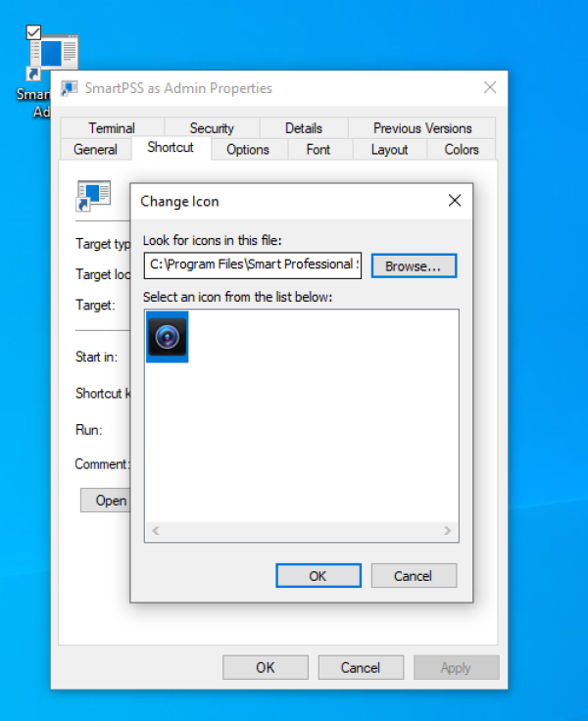
Task: Close the SmartPSS as Admin Properties window
Action: pos(490,88)
